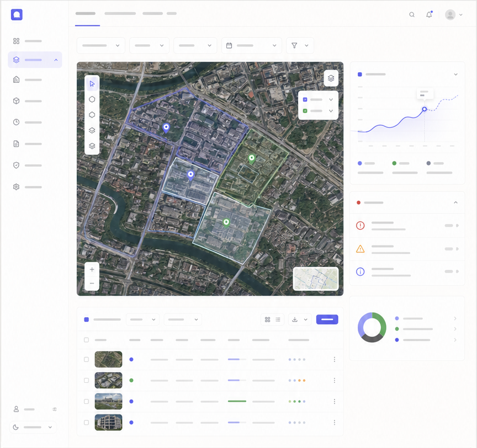Check the select-all checkbox in the table header
This screenshot has height=448, width=477.
[86, 340]
